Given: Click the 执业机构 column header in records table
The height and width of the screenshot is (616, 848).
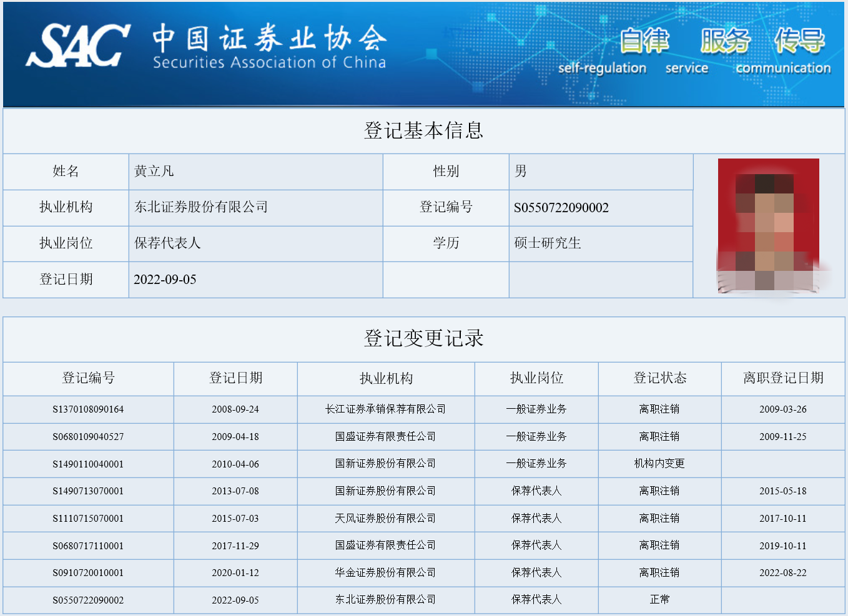Looking at the screenshot, I should click(386, 378).
